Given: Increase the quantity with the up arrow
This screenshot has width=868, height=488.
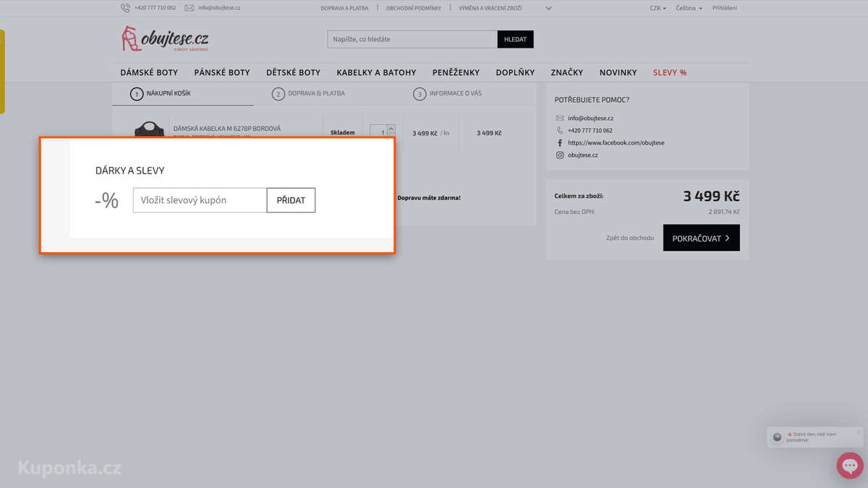Looking at the screenshot, I should (391, 129).
